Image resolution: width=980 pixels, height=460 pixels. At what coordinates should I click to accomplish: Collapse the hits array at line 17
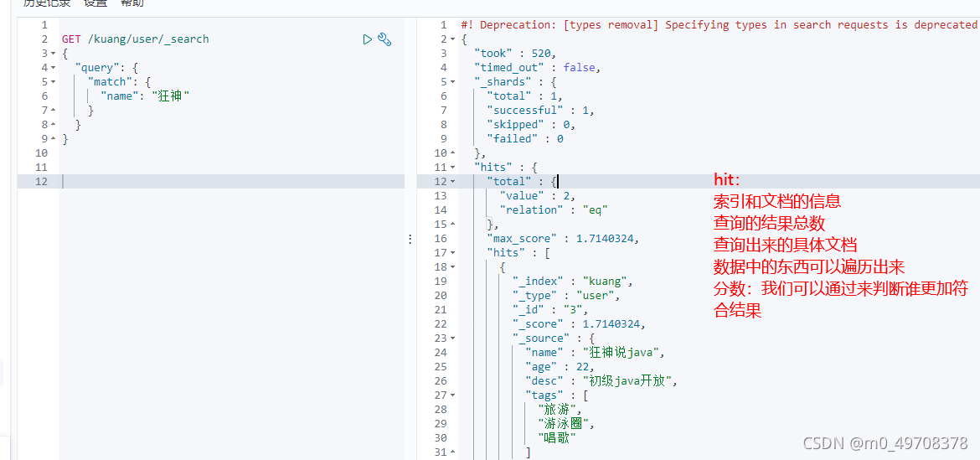coord(453,254)
